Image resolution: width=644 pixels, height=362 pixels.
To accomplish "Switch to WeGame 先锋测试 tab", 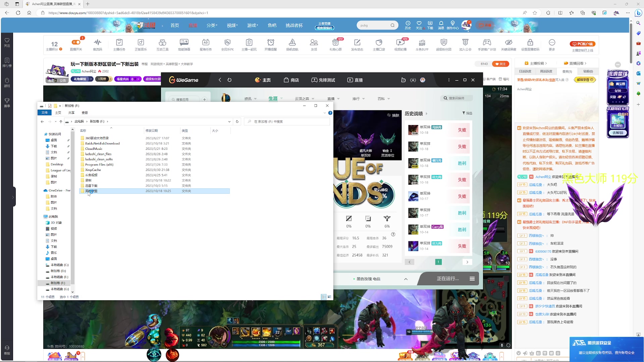I will coord(323,80).
